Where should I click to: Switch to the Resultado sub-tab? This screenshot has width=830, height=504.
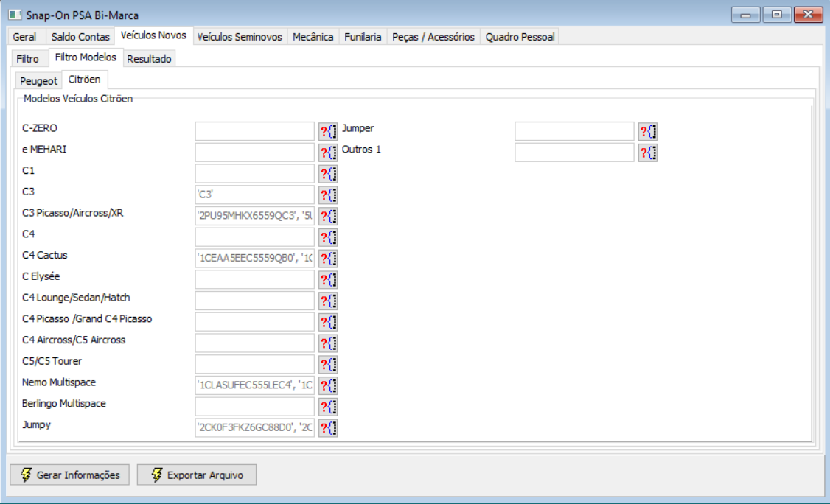click(150, 59)
